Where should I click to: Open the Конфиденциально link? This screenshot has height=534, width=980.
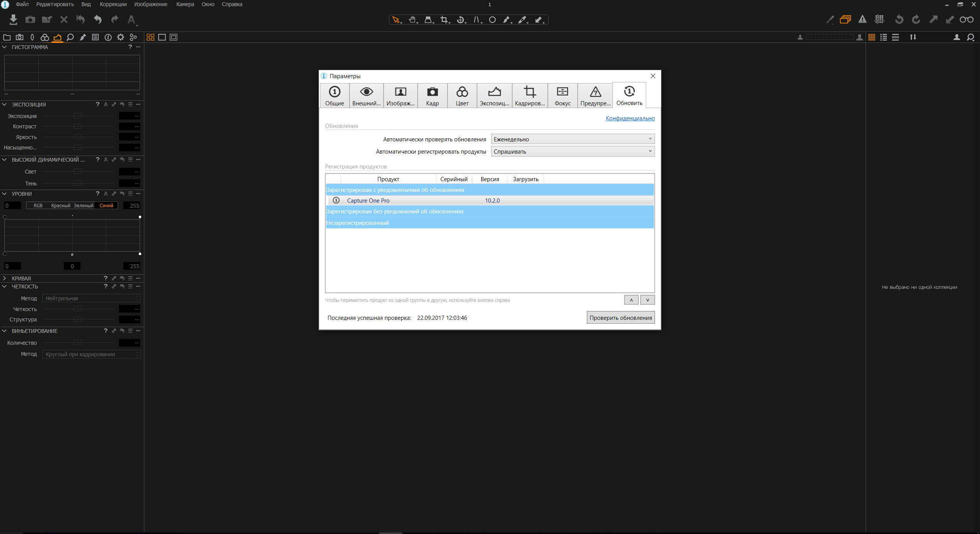click(630, 118)
